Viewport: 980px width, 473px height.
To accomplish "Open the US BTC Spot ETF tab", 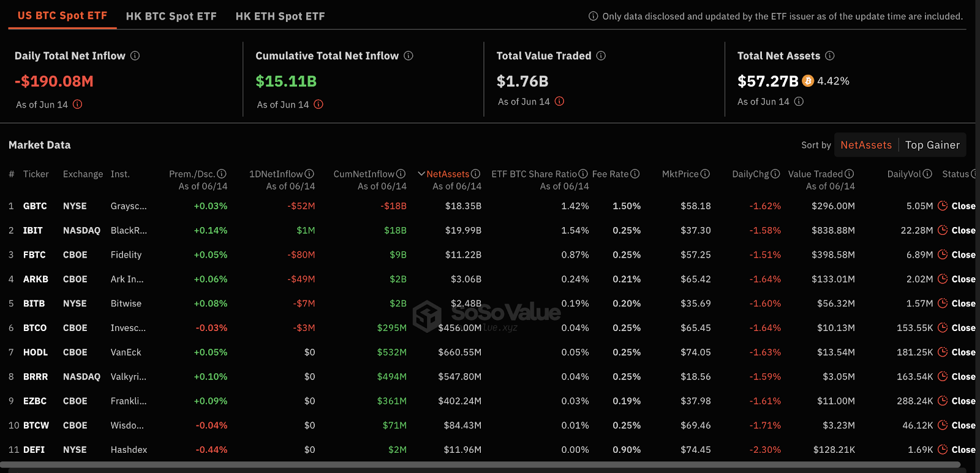I will [x=62, y=16].
